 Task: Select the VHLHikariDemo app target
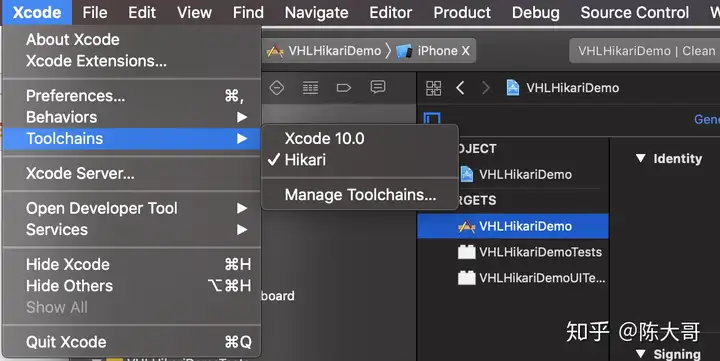(x=513, y=226)
